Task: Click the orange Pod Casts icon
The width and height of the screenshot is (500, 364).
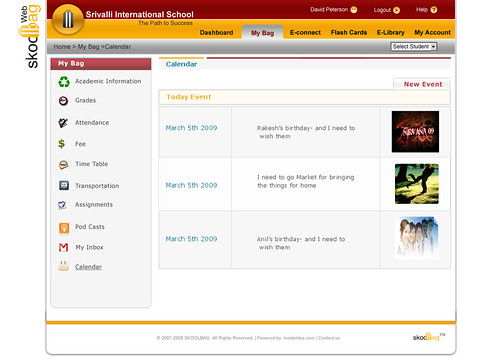Action: [x=64, y=228]
